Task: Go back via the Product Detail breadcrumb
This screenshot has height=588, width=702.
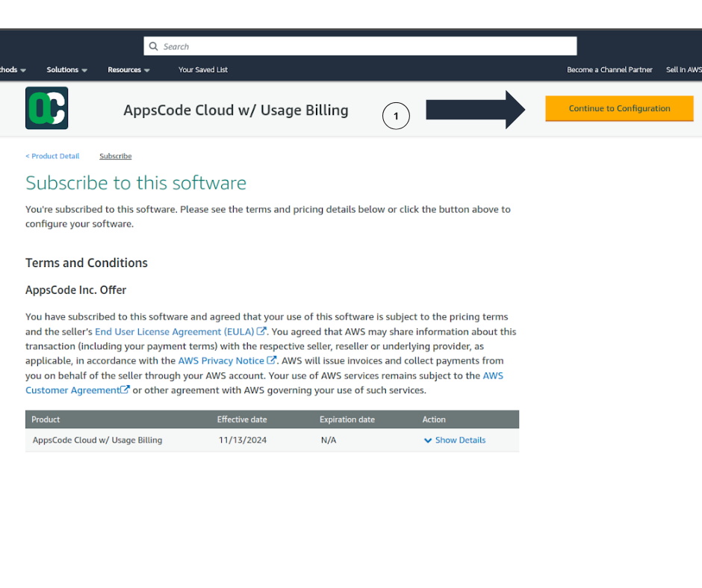Action: 52,156
